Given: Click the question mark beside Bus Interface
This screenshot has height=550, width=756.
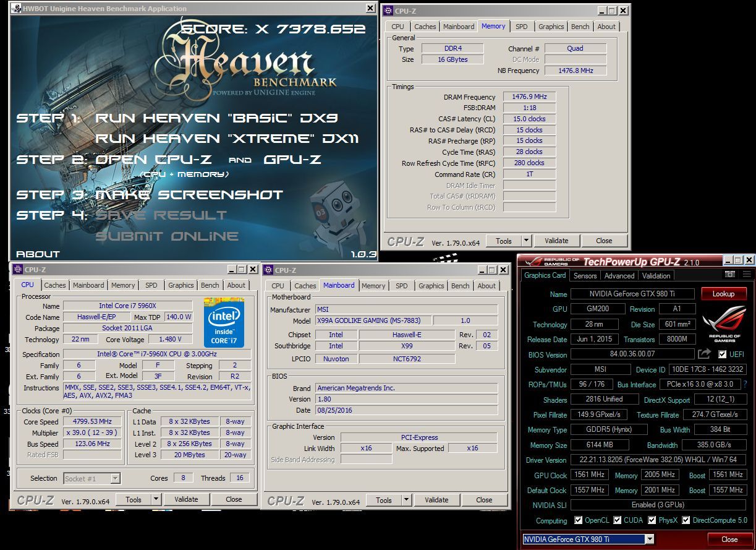Looking at the screenshot, I should [745, 384].
